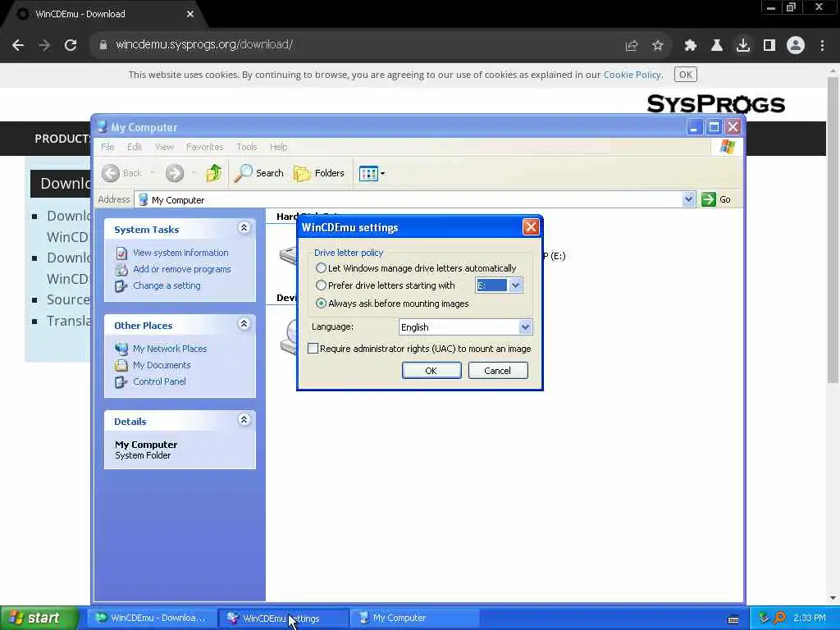This screenshot has width=840, height=630.
Task: Click the Up folder icon in My Computer
Action: pos(214,173)
